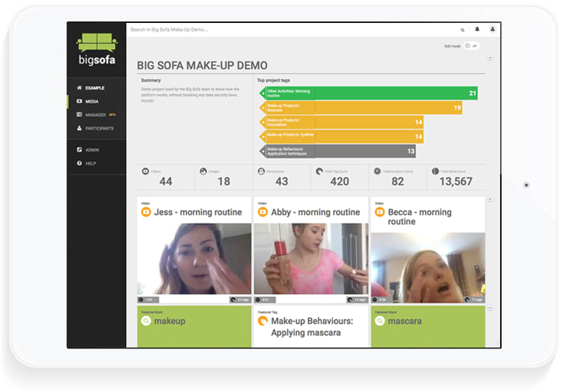Click the video icon next to Jess title
The height and width of the screenshot is (392, 569).
(146, 212)
